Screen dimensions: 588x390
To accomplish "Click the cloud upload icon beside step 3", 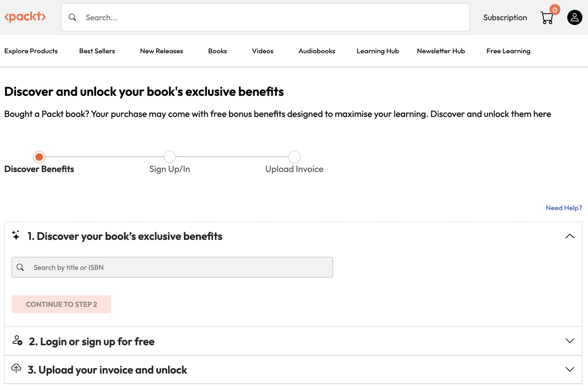I will (x=16, y=368).
